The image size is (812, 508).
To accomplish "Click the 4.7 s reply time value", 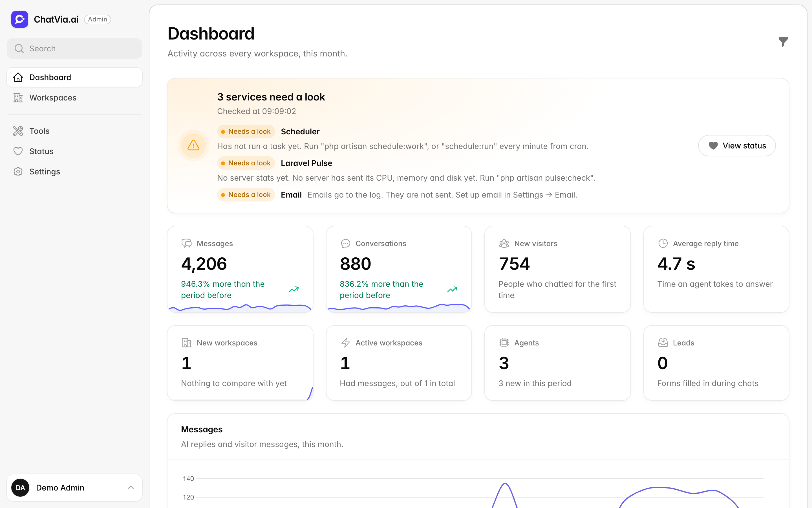I will (x=676, y=264).
